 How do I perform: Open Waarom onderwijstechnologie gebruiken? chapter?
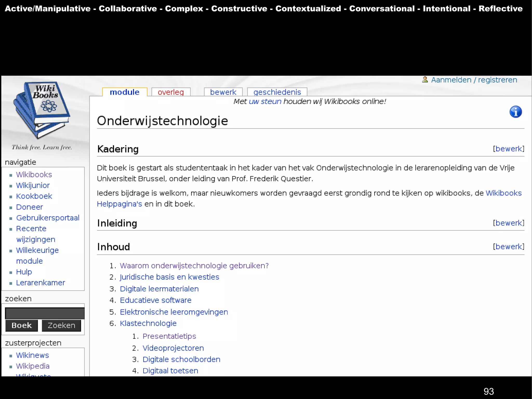tap(194, 266)
